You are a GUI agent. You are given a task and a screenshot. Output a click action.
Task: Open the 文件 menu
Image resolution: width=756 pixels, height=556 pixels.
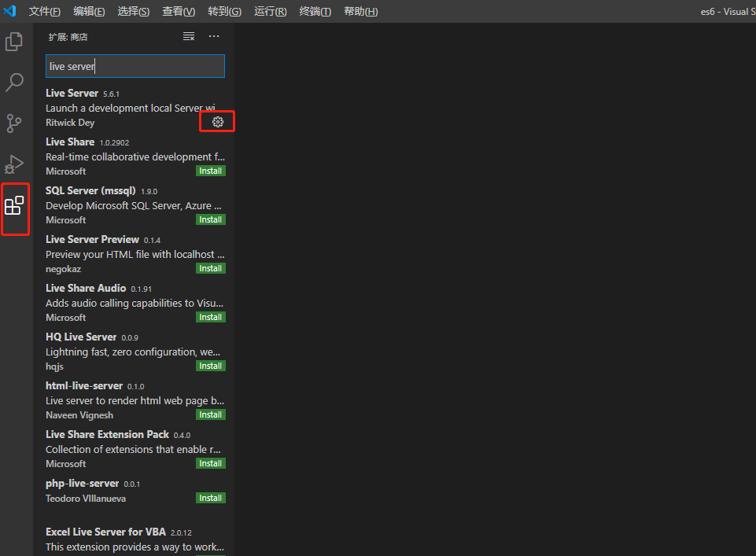44,11
